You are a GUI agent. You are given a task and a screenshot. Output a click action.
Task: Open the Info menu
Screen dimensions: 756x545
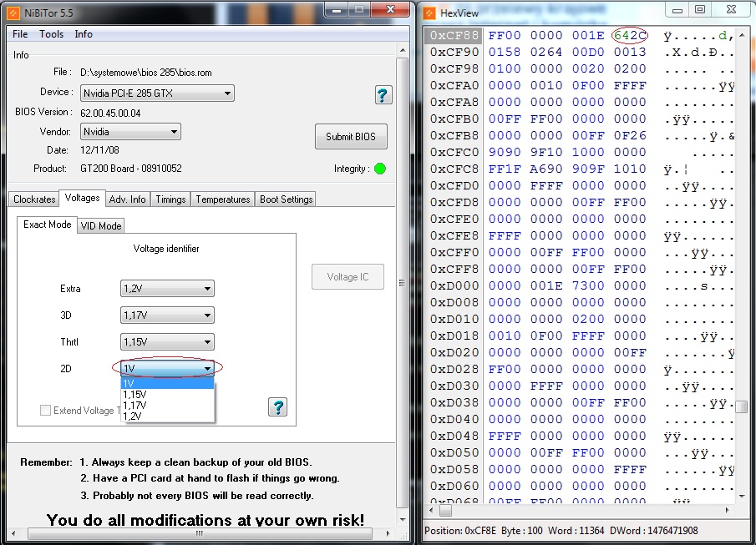[84, 34]
